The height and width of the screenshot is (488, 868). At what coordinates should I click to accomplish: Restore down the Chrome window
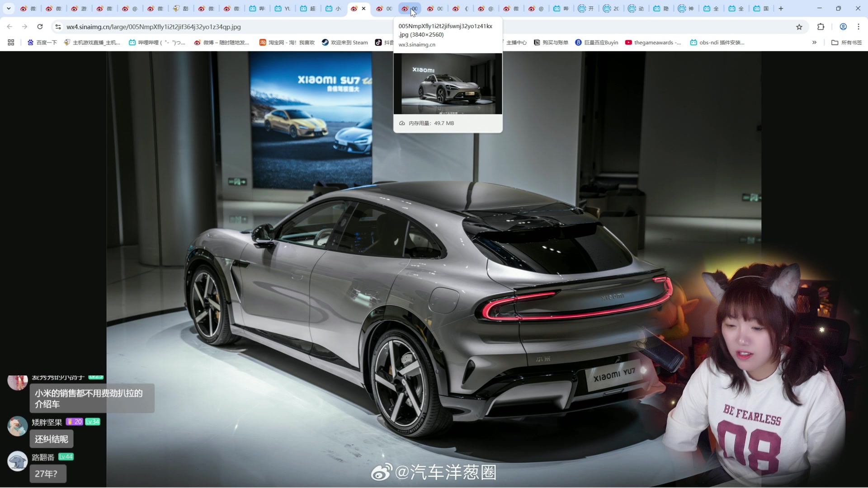coord(838,9)
